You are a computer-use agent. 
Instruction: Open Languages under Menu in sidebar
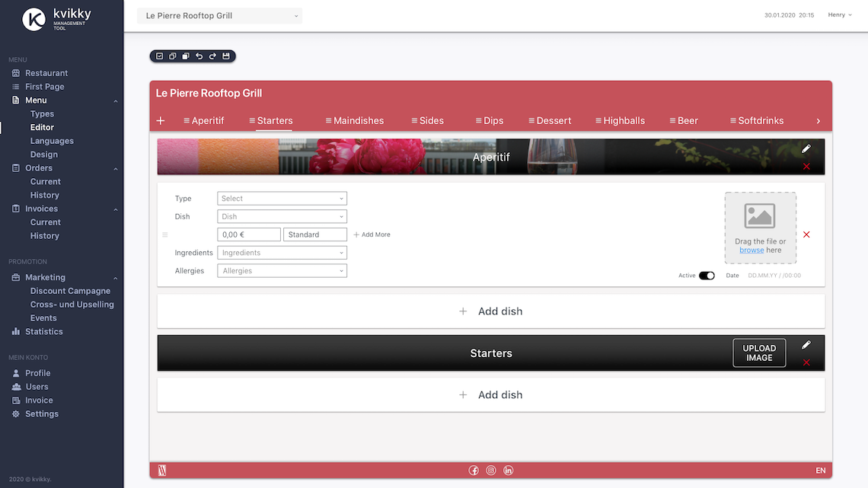click(52, 141)
